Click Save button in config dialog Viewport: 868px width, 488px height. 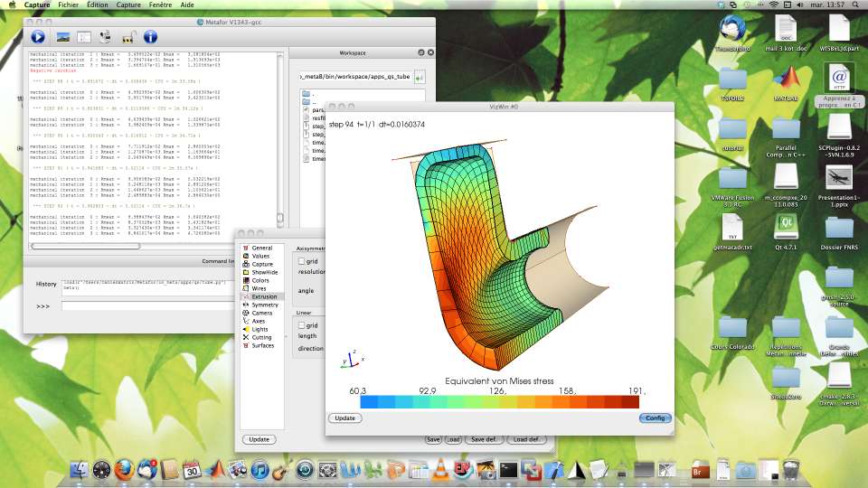(x=433, y=439)
